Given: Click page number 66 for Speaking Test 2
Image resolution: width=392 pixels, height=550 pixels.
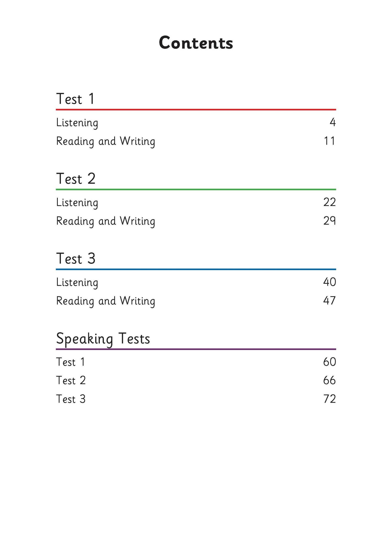Looking at the screenshot, I should (330, 380).
